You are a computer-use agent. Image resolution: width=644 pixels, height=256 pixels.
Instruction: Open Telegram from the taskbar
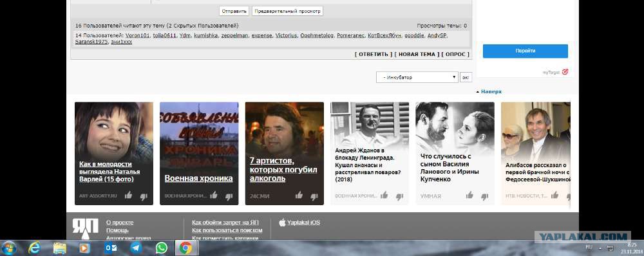(137, 248)
